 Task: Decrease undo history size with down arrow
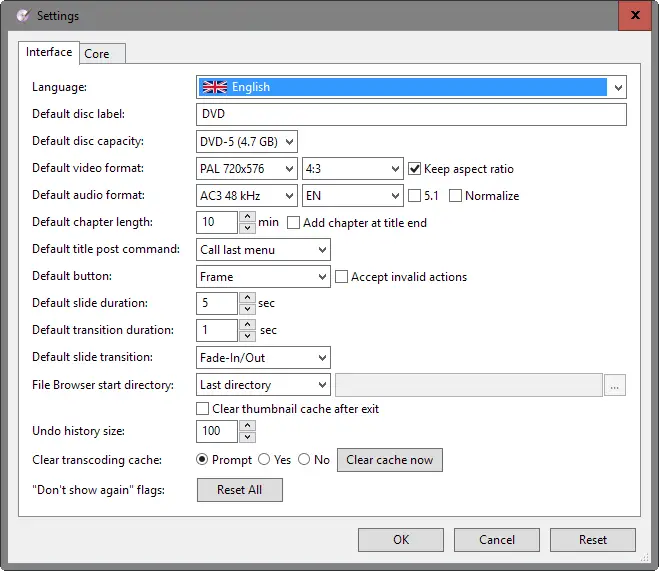[x=248, y=437]
